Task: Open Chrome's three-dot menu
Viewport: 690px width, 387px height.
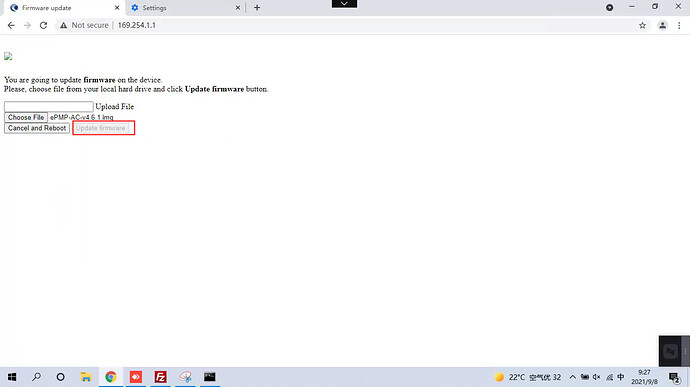Action: pos(679,26)
